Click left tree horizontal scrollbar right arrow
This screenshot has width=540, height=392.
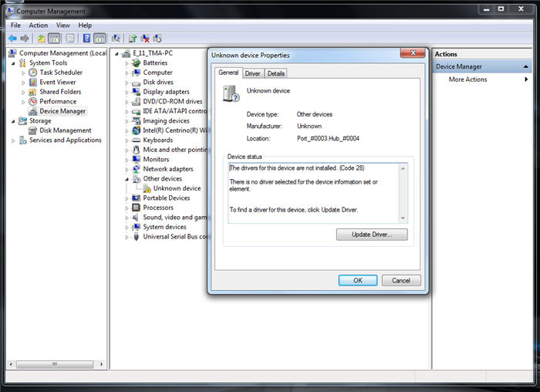(101, 364)
